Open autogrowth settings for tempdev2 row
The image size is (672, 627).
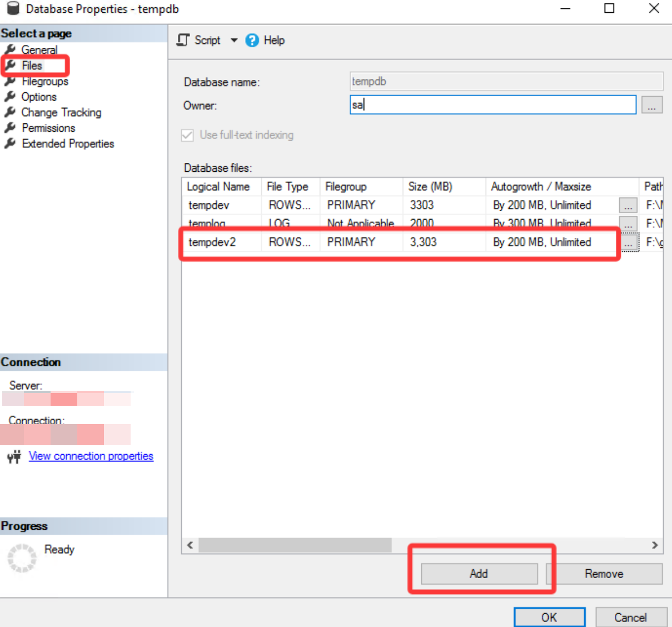628,242
